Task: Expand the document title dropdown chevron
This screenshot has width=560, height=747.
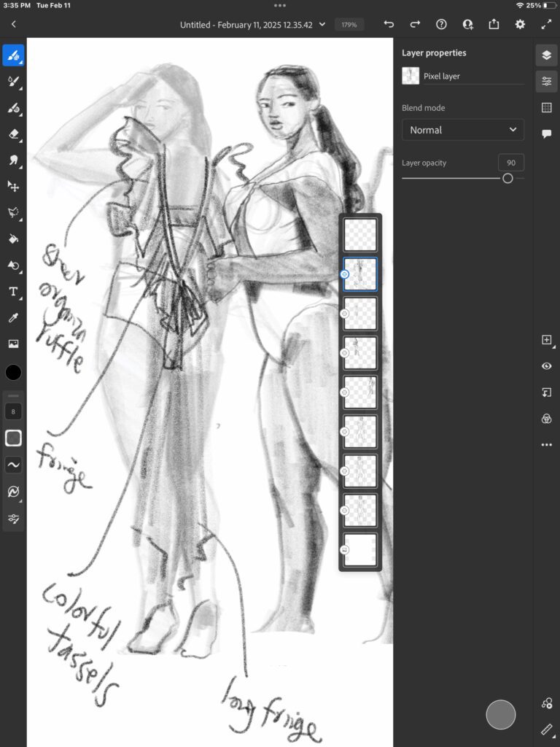Action: click(x=322, y=25)
